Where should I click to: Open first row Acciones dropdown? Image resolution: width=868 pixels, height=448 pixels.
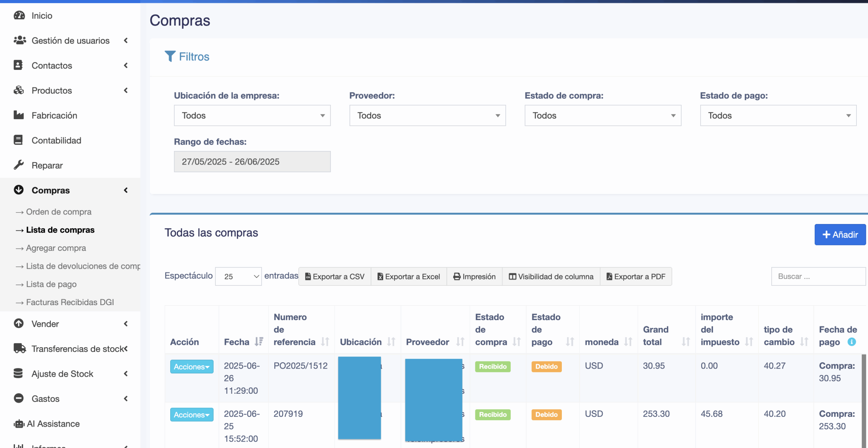pyautogui.click(x=192, y=367)
